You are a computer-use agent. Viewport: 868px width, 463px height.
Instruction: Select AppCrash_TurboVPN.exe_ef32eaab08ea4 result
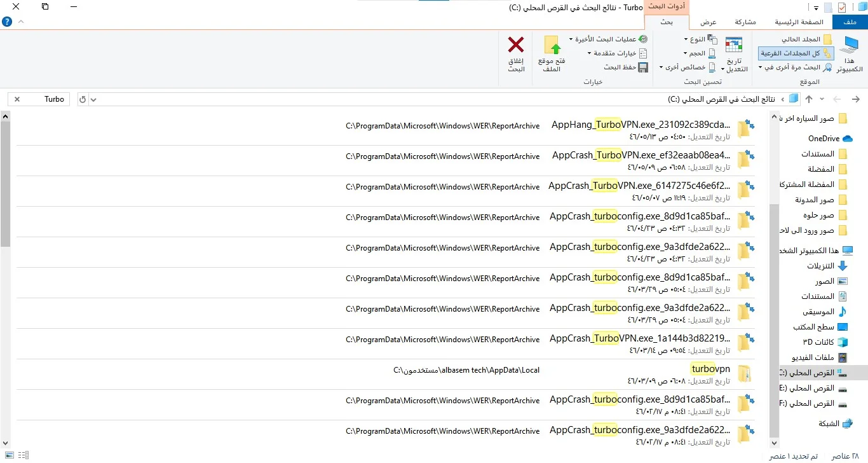click(385, 161)
